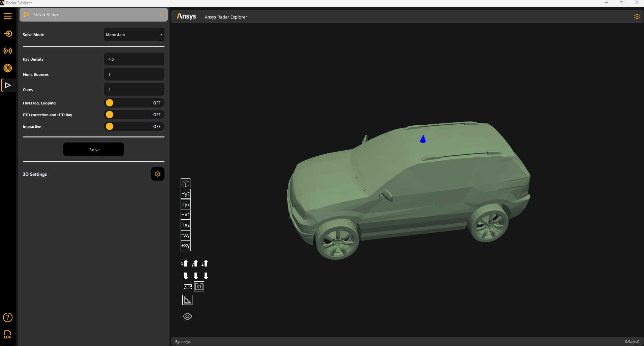Enable Fast Freq. Looping toggle

click(134, 103)
